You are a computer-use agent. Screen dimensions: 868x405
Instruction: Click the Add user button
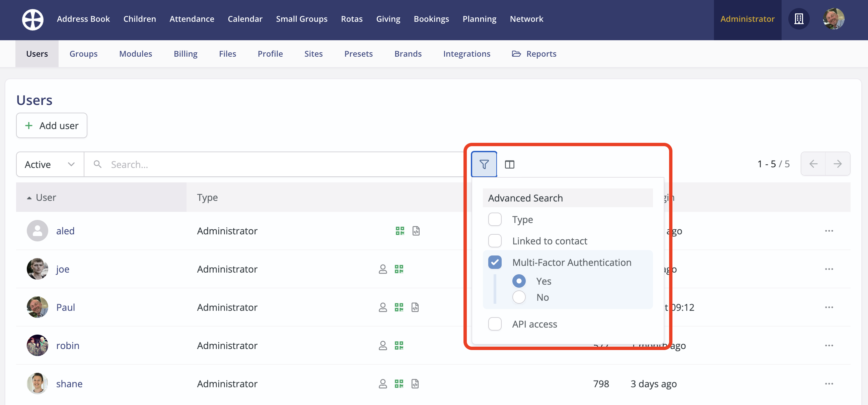click(51, 125)
